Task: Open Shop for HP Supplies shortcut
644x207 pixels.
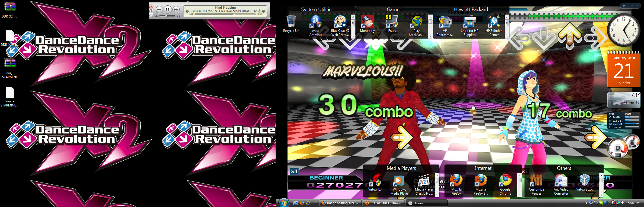Action: [x=469, y=26]
